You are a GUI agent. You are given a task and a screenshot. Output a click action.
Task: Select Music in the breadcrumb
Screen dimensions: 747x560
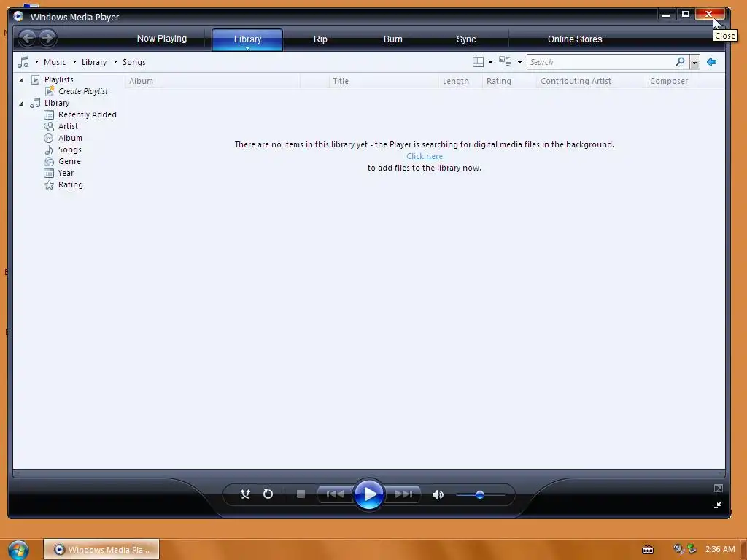tap(55, 62)
